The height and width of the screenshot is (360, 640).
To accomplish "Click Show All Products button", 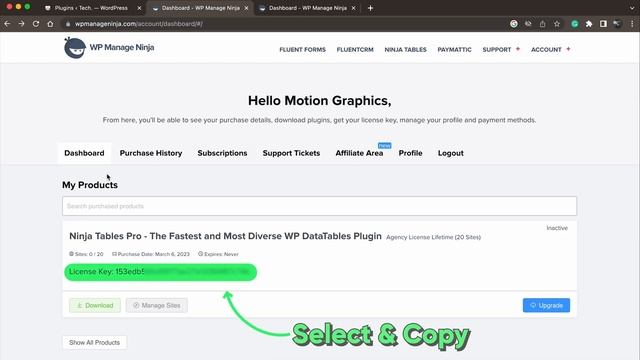I will (x=94, y=342).
